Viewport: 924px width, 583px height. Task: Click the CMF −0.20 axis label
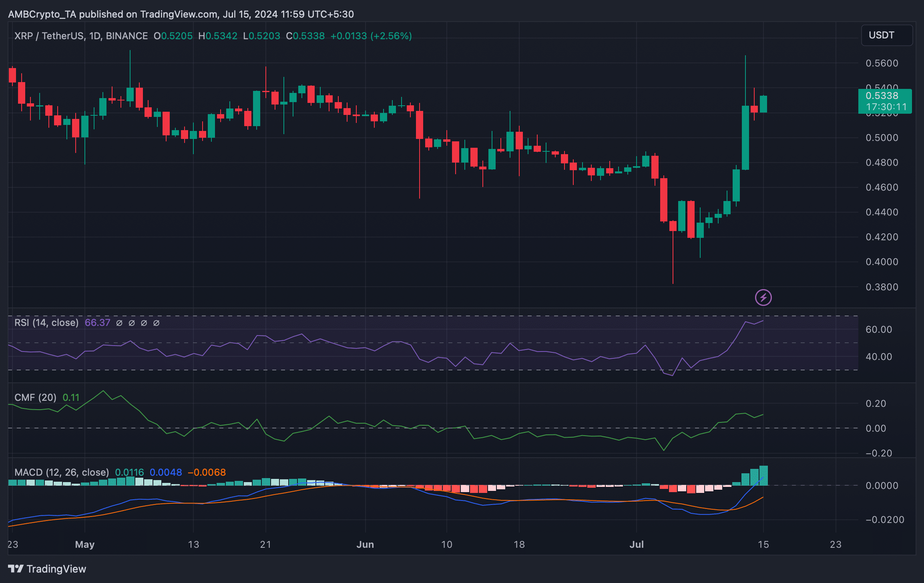click(x=878, y=453)
